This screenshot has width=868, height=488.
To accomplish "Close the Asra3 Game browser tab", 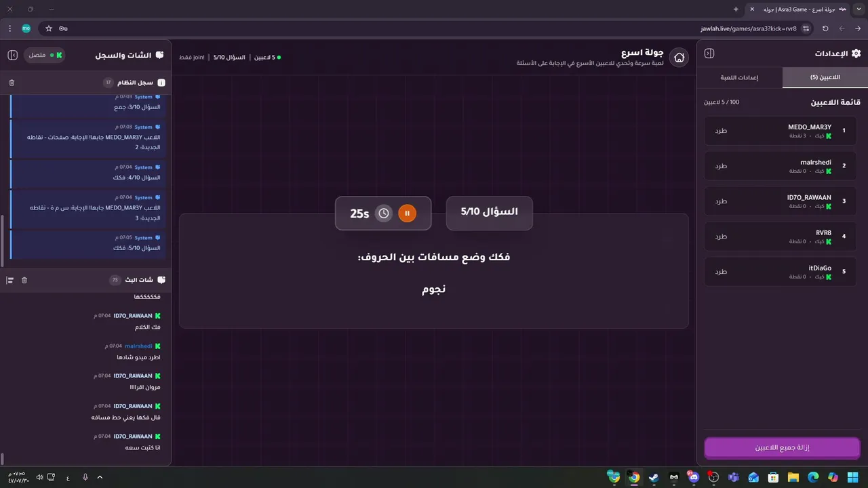I will (752, 9).
